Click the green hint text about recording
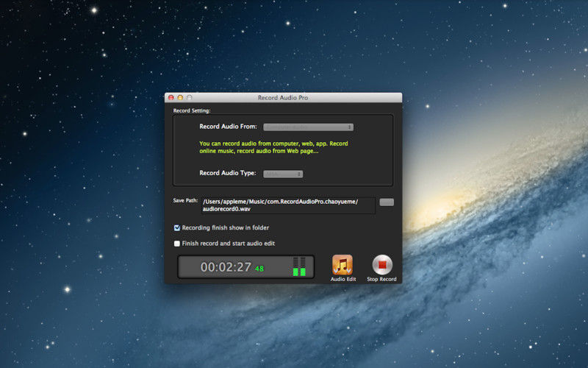This screenshot has height=368, width=588. click(273, 147)
